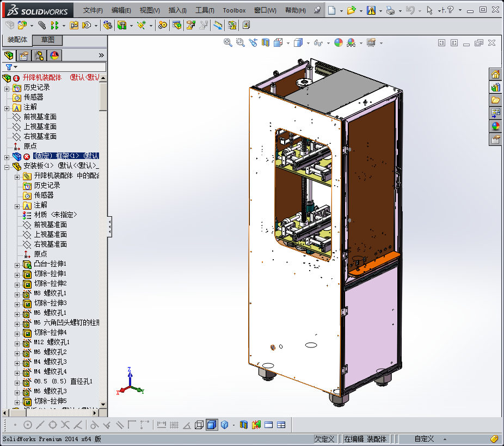Click the panel collapse handle on splitter
The image size is (504, 446).
(x=109, y=227)
